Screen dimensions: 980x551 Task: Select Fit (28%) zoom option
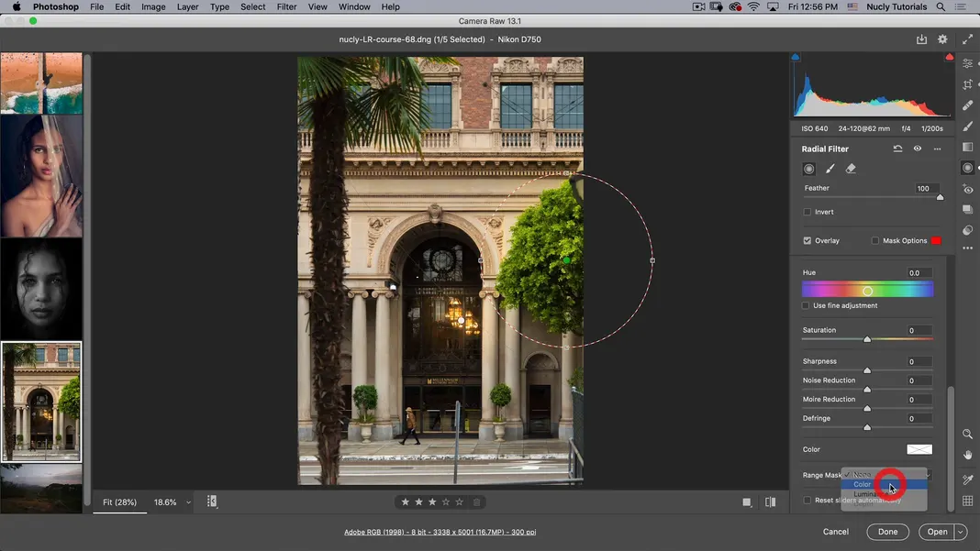[119, 502]
